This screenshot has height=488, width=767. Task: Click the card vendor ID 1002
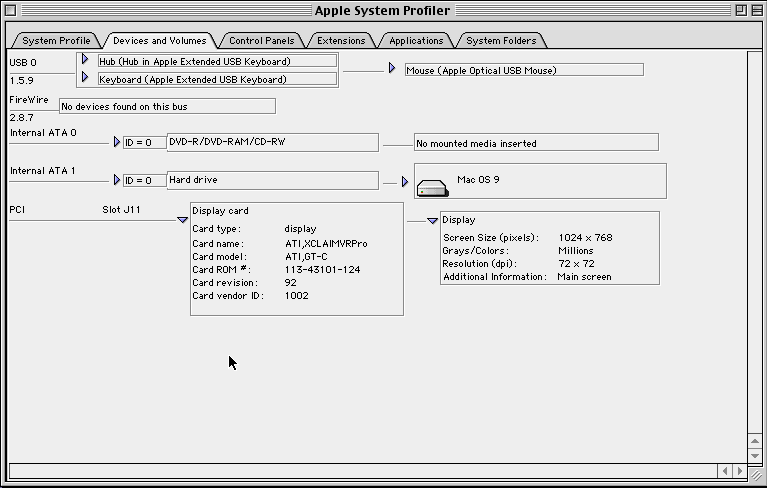coord(296,295)
